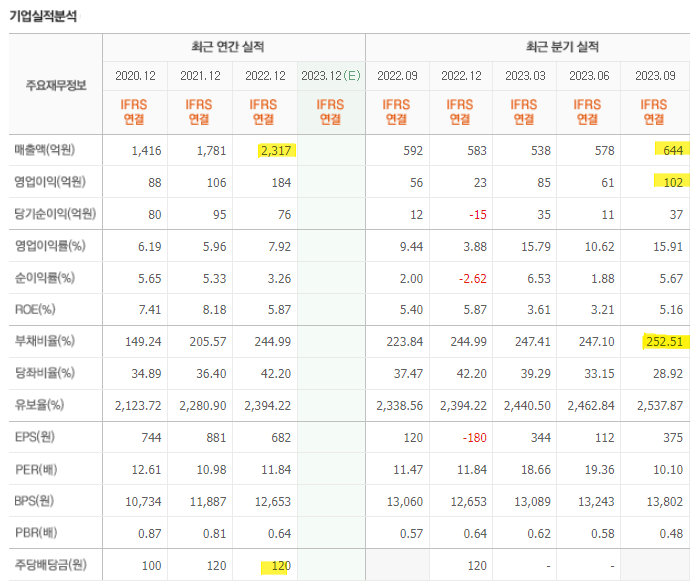
Task: Click the quick ratio value 28.92
Action: click(668, 374)
